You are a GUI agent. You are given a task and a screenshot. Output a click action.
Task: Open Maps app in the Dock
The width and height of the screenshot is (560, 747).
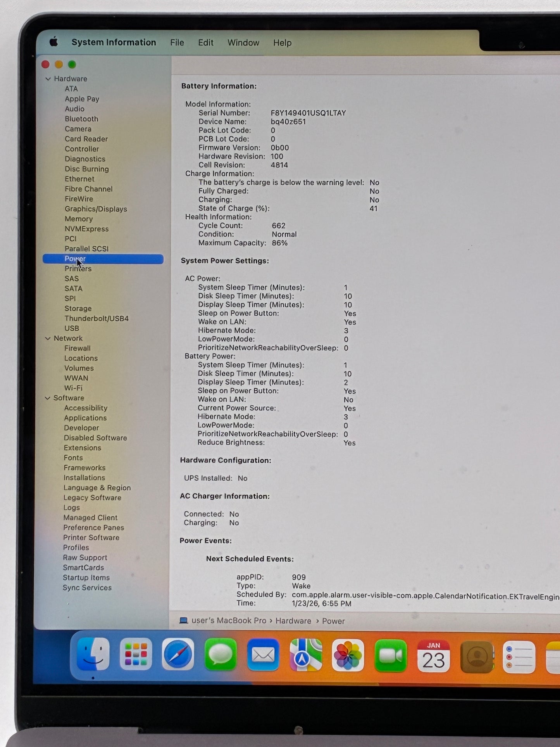click(x=306, y=655)
